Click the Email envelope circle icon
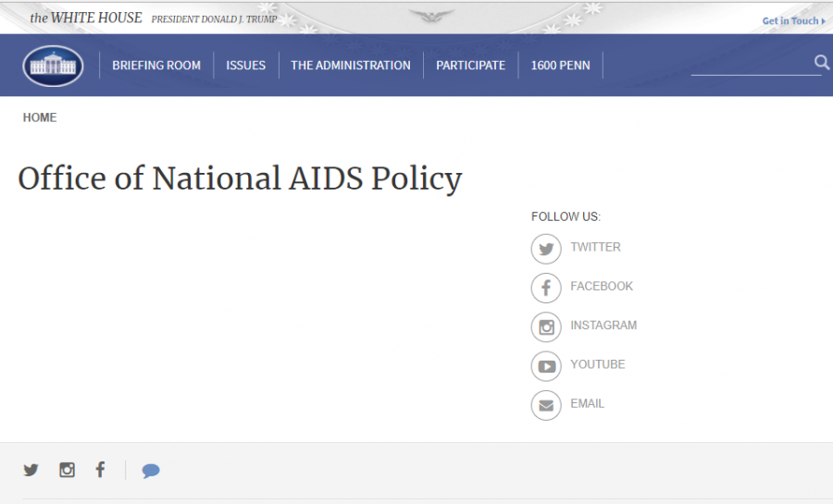This screenshot has height=504, width=833. tap(546, 405)
